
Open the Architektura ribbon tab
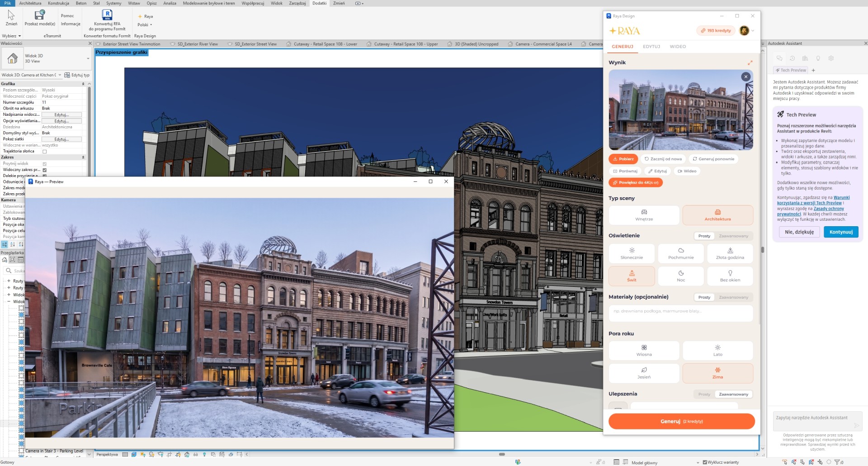30,3
